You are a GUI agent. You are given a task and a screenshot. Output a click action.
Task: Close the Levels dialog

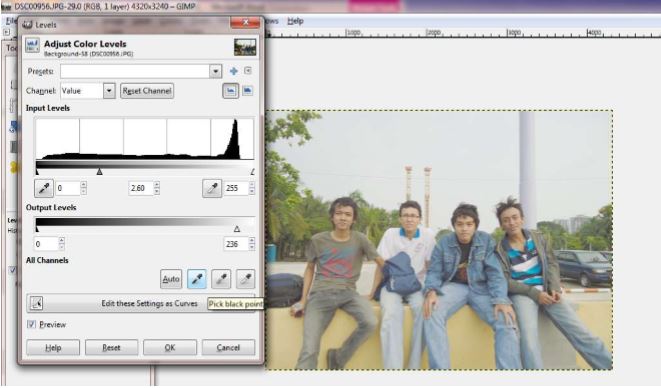[245, 23]
